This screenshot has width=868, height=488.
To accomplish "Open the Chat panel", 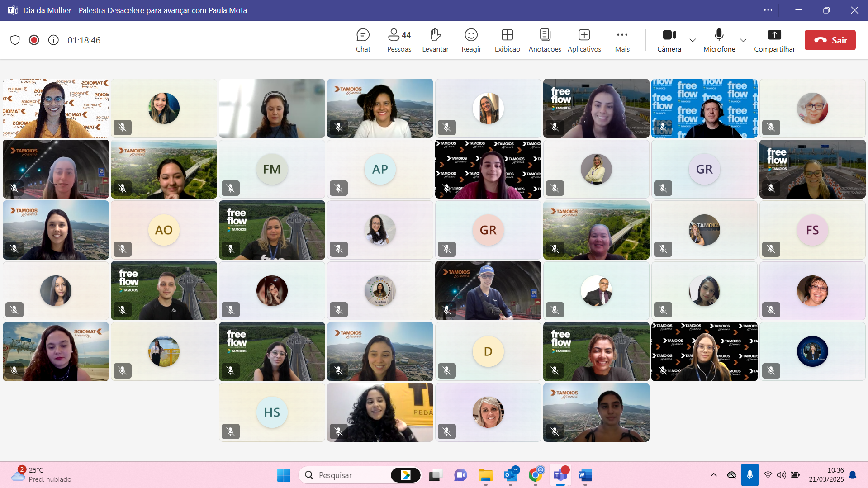I will click(x=363, y=40).
